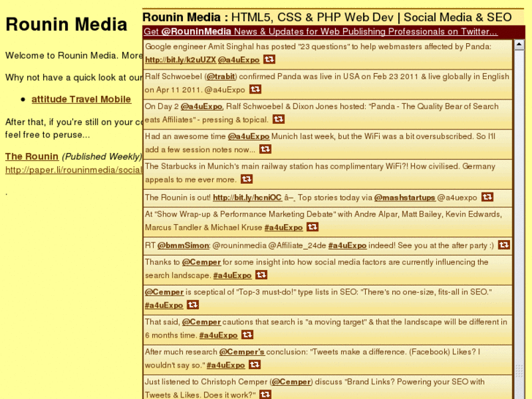Click the 'Rounin Media' page heading
This screenshot has width=532, height=399.
(x=67, y=24)
